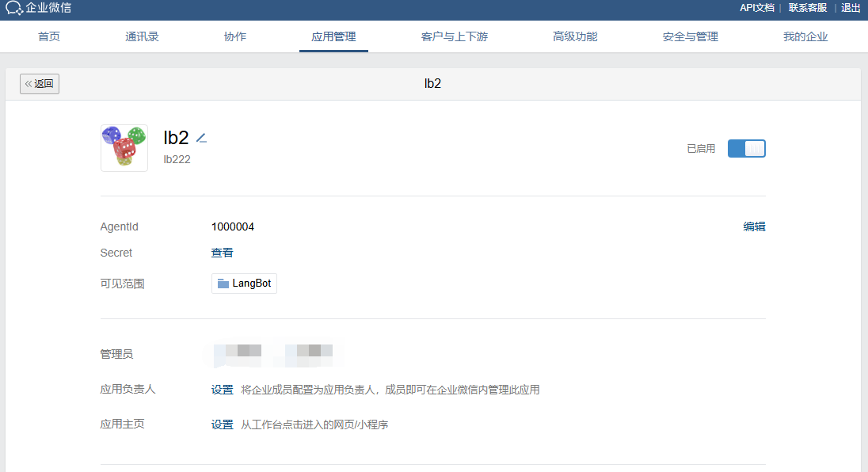The width and height of the screenshot is (868, 472).
Task: Open the 首页 tab
Action: point(49,36)
